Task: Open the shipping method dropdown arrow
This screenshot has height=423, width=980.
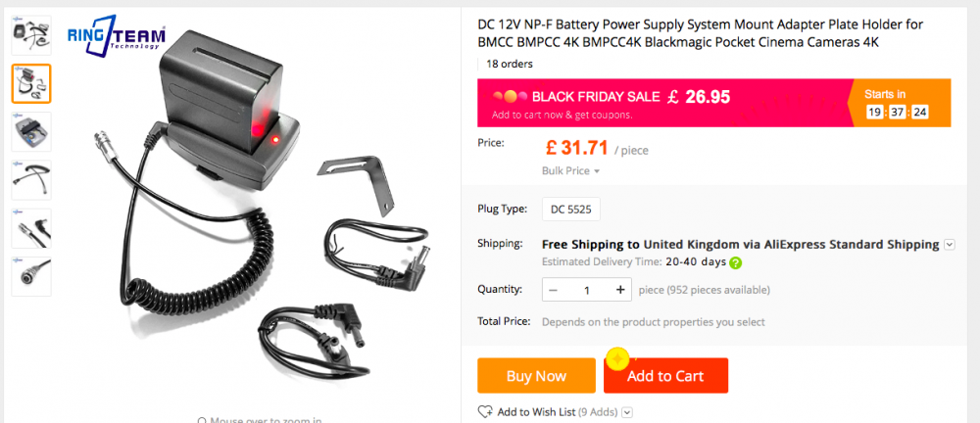Action: [949, 245]
